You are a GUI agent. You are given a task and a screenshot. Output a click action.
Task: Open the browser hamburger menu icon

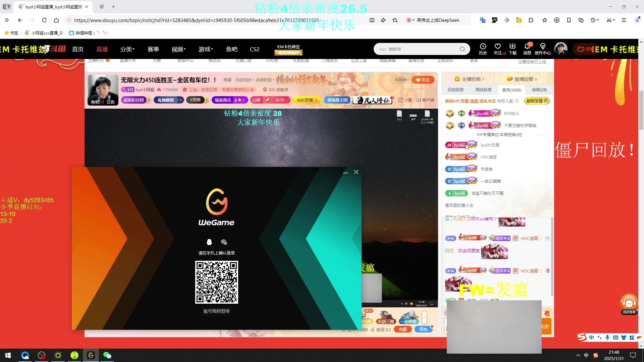[624, 20]
